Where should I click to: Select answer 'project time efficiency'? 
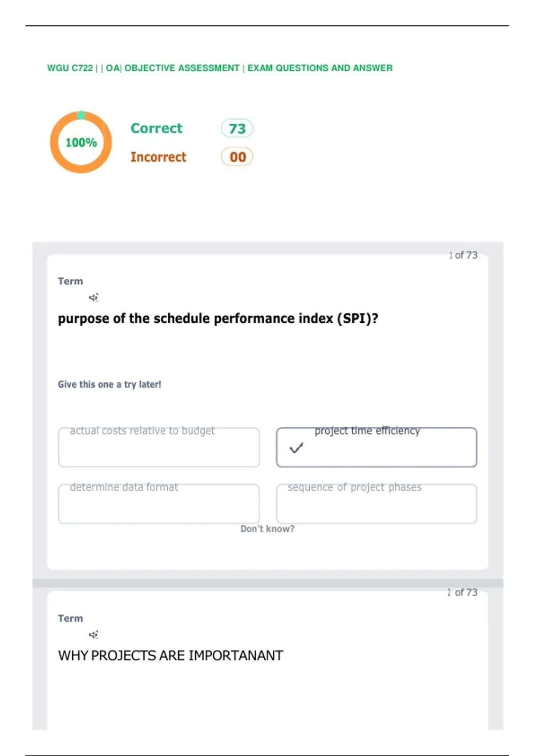(x=376, y=447)
